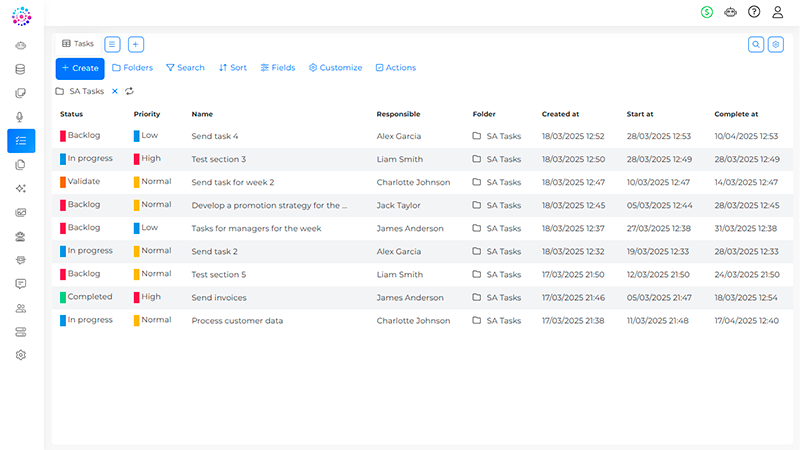Click the Create button
The width and height of the screenshot is (800, 450).
(80, 68)
